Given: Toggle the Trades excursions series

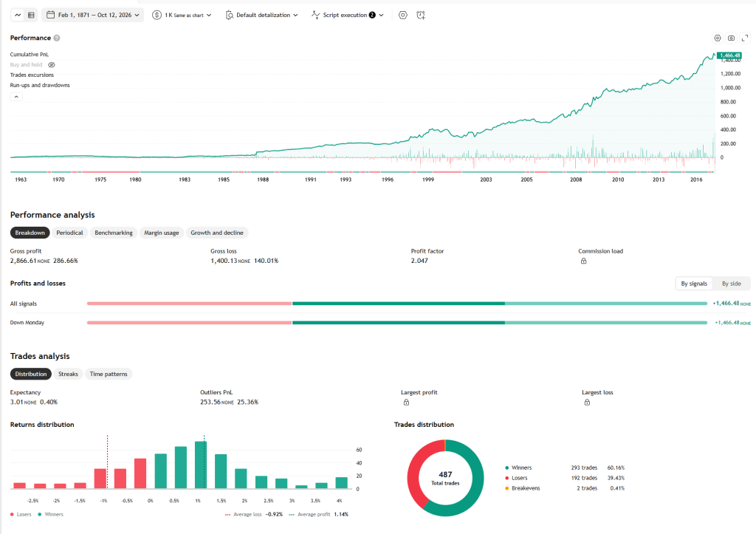Looking at the screenshot, I should click(x=32, y=75).
